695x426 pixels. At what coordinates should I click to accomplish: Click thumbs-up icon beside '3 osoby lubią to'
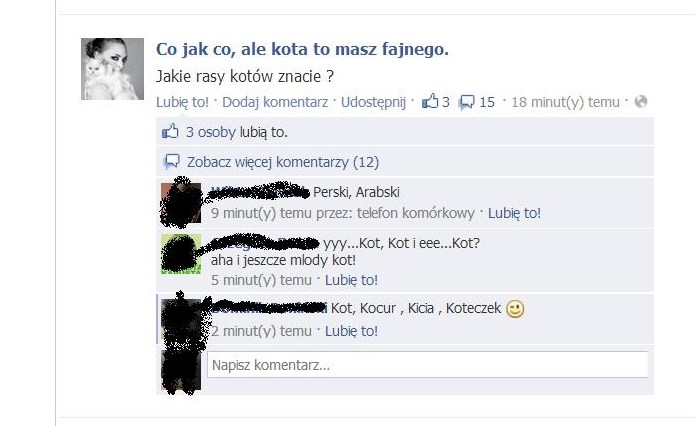[170, 132]
